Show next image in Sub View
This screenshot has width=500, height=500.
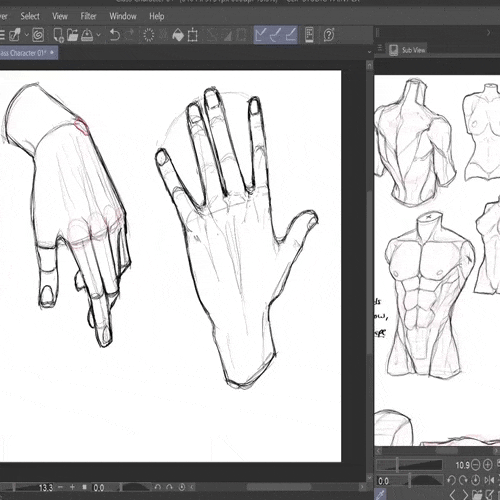[465, 495]
